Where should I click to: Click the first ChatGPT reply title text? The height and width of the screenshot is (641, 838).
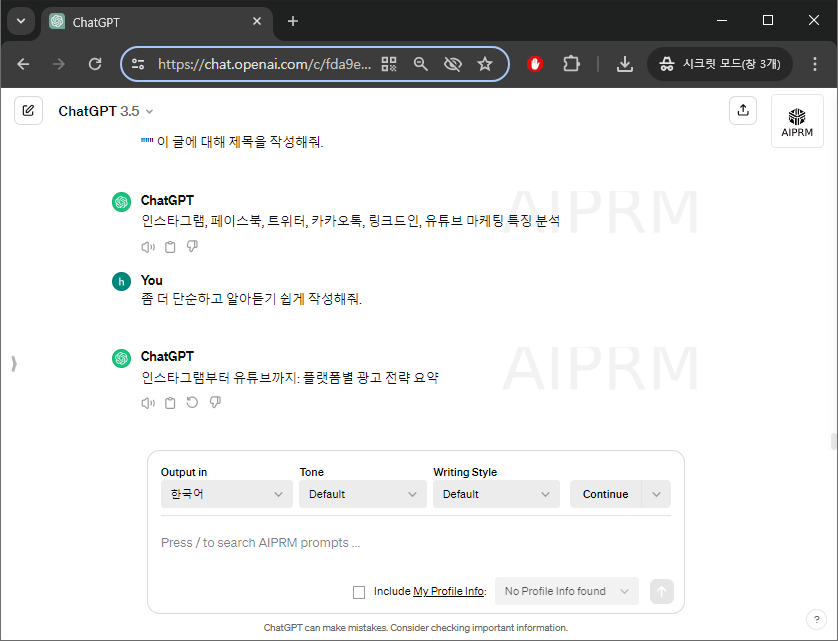point(351,220)
